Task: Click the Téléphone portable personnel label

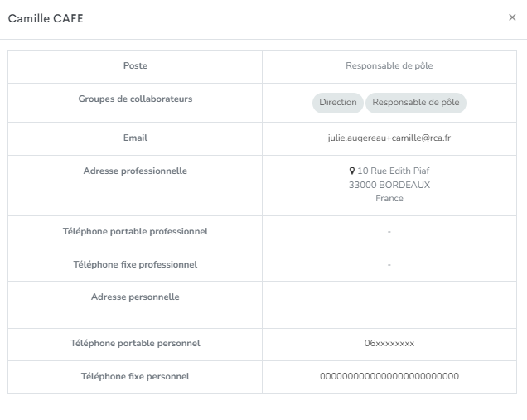Action: pyautogui.click(x=135, y=343)
